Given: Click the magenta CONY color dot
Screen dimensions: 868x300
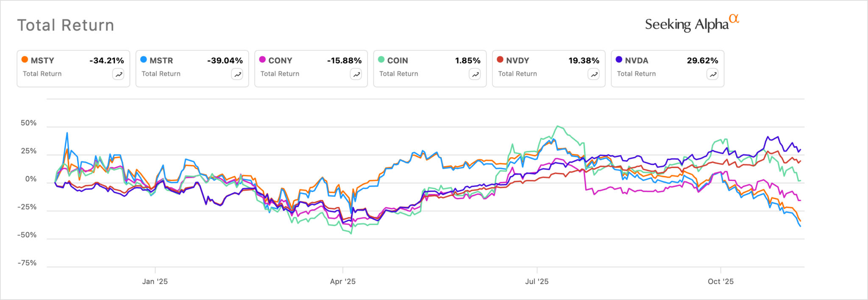Looking at the screenshot, I should coord(263,60).
